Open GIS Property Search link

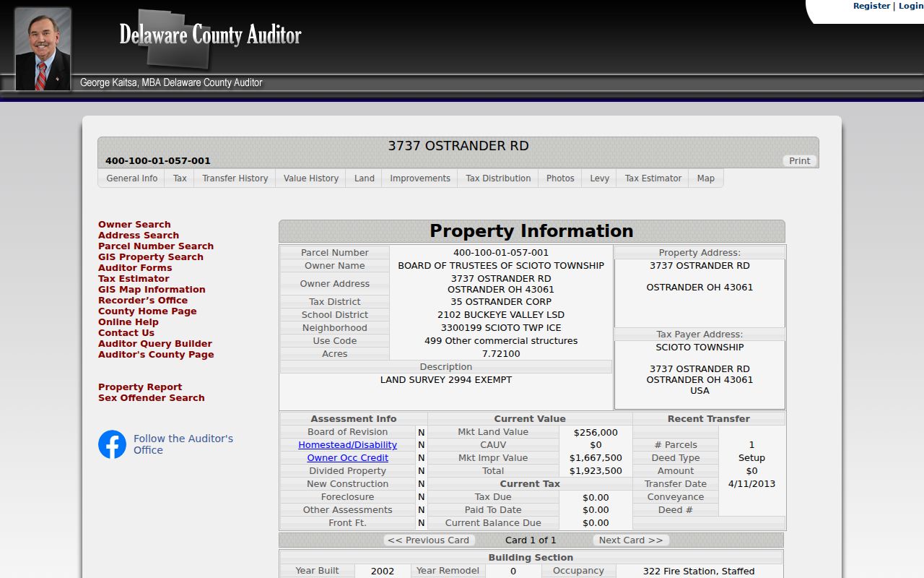(151, 257)
